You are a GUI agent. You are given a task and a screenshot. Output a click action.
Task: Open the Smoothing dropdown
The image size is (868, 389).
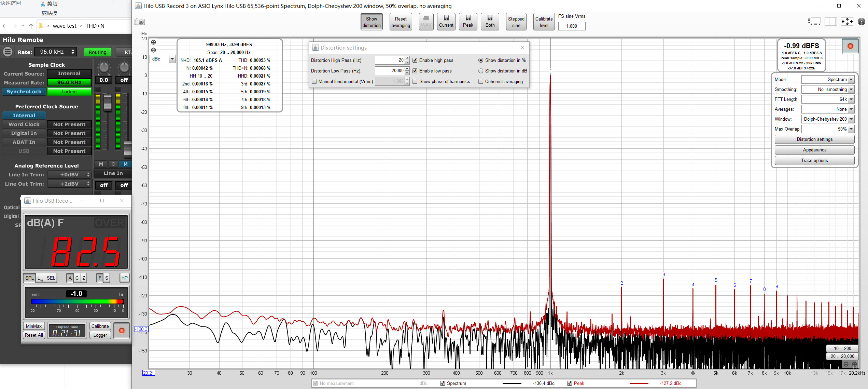pos(828,90)
